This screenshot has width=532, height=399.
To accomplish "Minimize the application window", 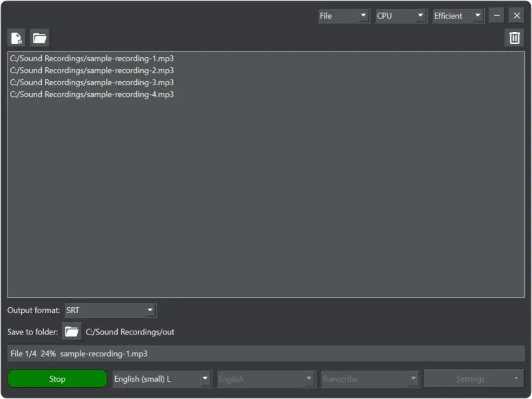I will tap(497, 15).
